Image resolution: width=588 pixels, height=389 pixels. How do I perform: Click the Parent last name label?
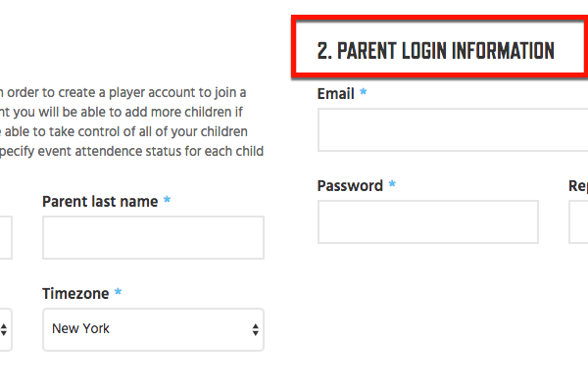click(x=100, y=202)
